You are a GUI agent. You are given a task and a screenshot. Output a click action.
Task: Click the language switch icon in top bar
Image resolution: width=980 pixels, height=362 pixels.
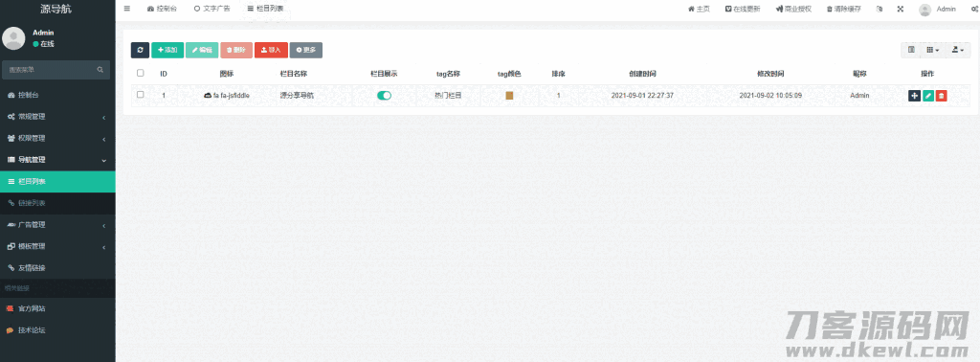(x=880, y=9)
